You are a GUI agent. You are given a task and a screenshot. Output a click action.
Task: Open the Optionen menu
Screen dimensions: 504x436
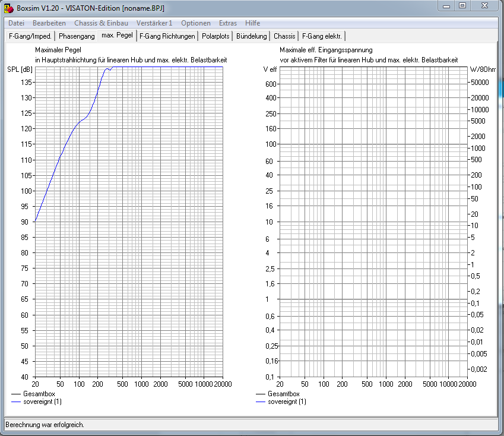point(195,23)
